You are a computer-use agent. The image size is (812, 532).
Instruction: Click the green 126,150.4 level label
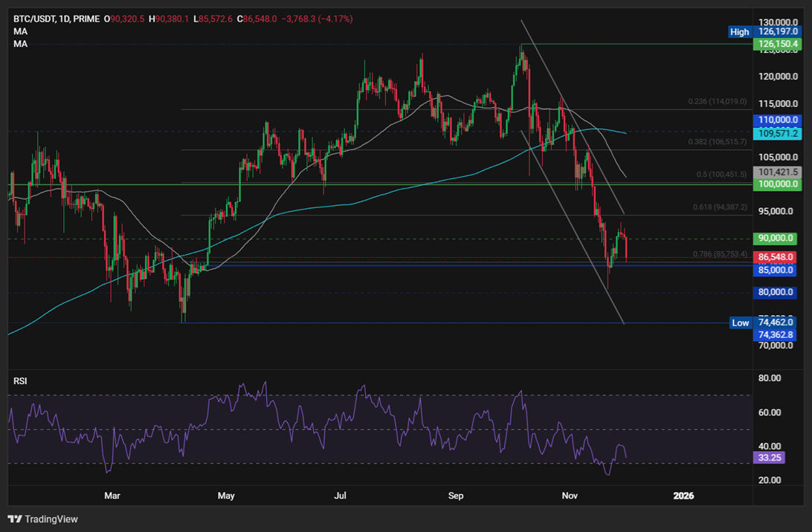click(776, 44)
